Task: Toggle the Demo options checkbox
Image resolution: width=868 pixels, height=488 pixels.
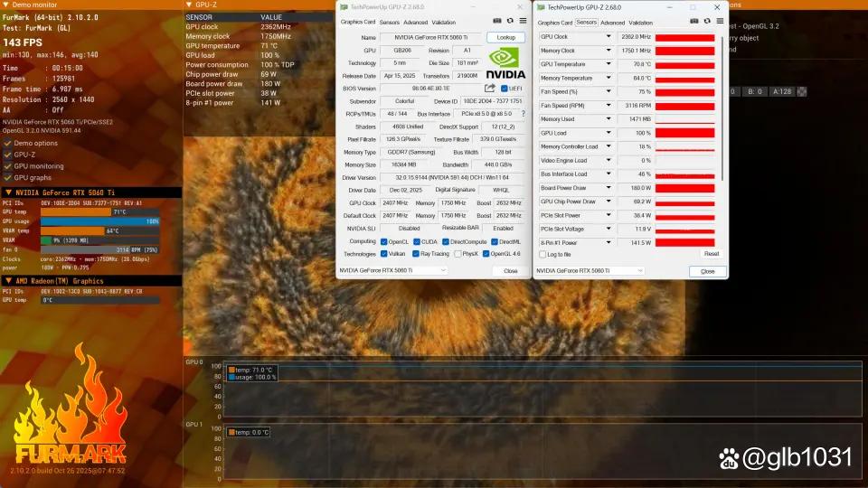Action: (x=8, y=144)
